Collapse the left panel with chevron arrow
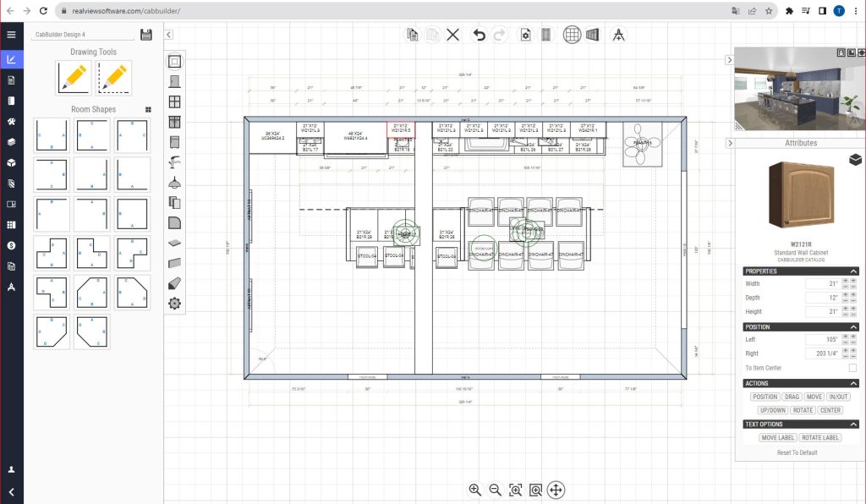 [x=169, y=34]
